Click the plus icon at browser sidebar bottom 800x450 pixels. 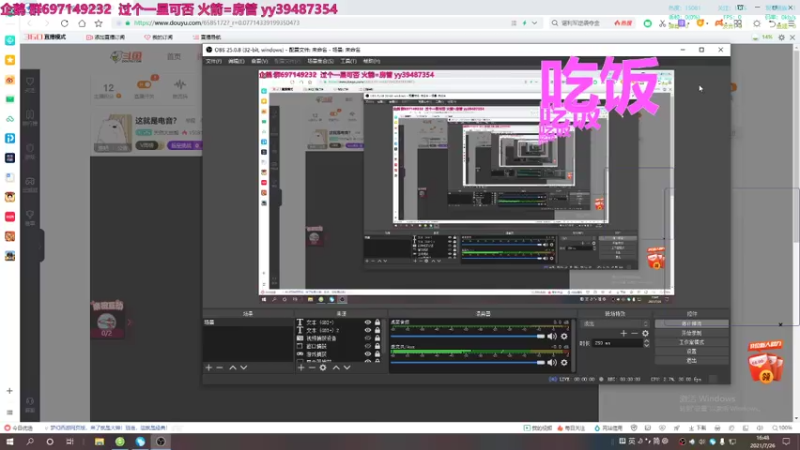pyautogui.click(x=10, y=391)
